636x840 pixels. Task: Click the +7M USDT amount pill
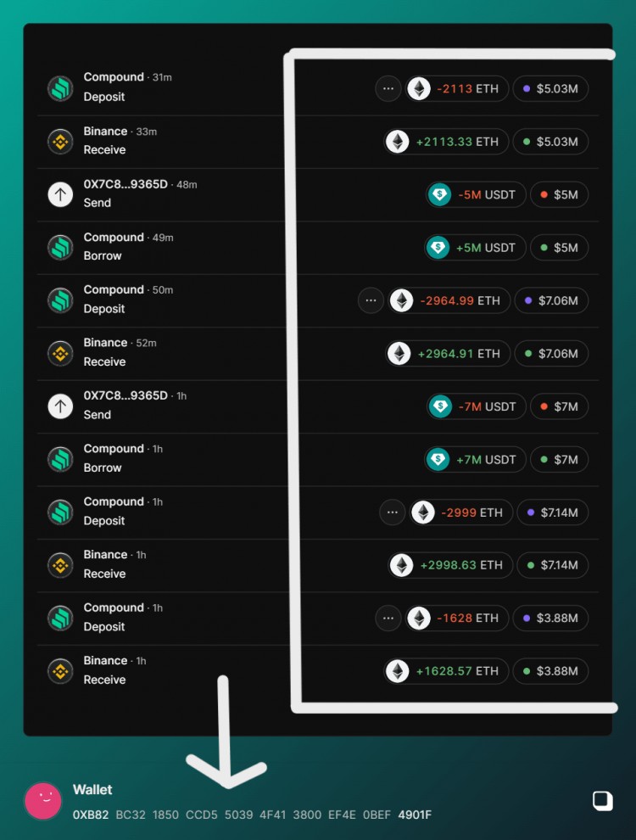(x=474, y=459)
